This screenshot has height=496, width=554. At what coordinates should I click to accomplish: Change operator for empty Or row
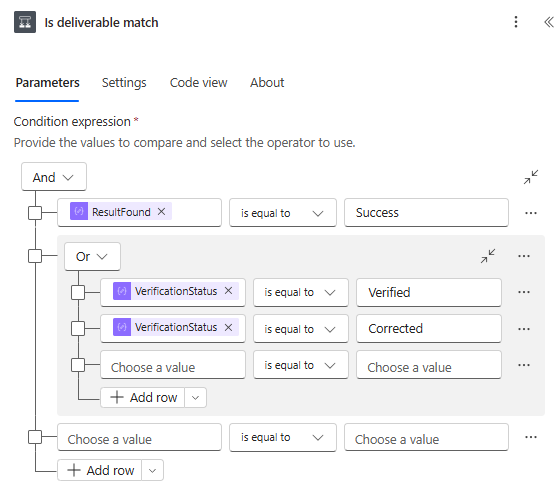point(301,365)
